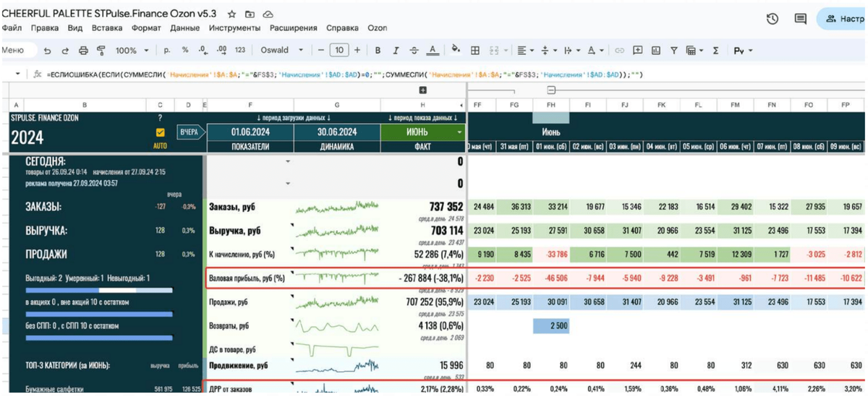
Task: Format cell as rubles currency
Action: point(167,51)
